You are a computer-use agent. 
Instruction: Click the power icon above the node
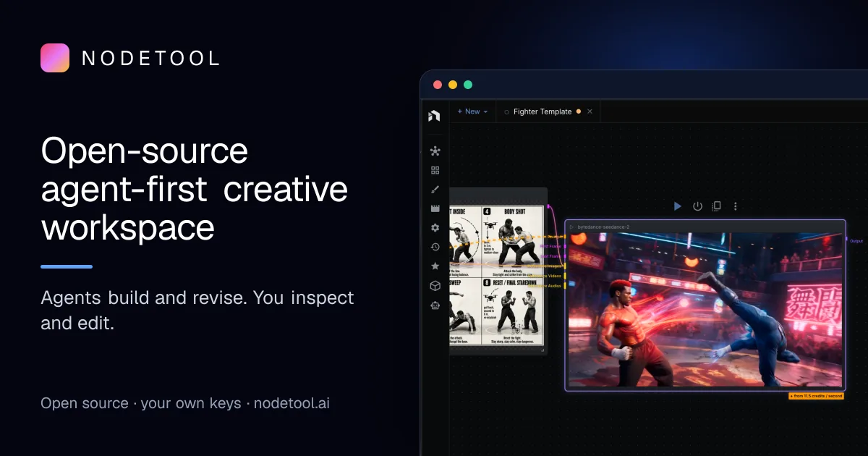(697, 206)
